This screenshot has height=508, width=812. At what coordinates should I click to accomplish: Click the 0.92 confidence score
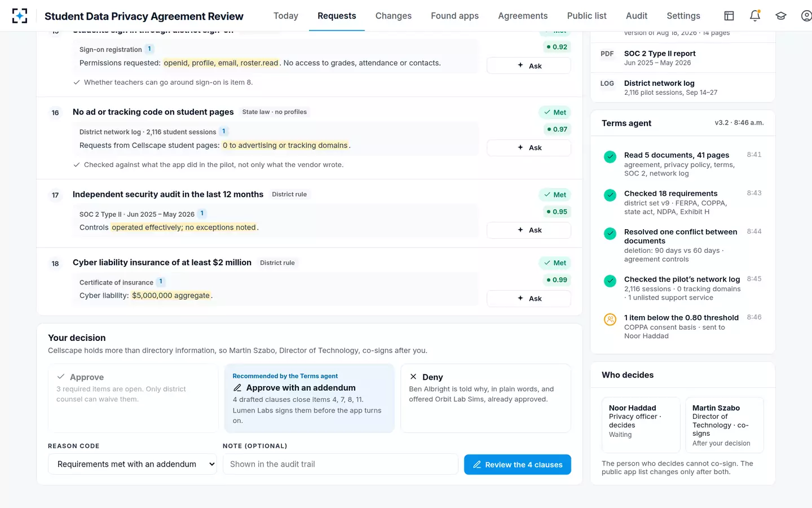pos(557,47)
